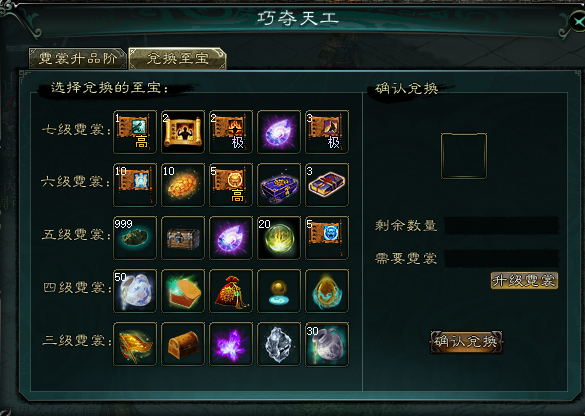Select the blue ornate treasure box

[x=279, y=185]
